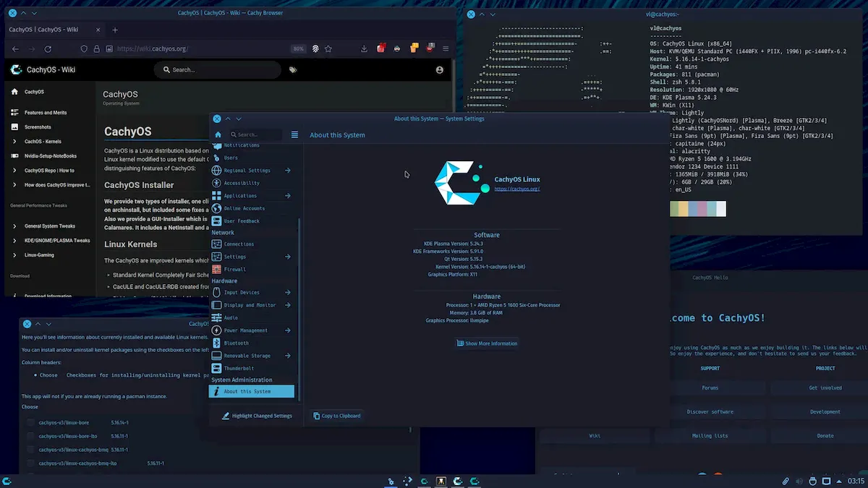Viewport: 868px width, 488px height.
Task: Click the wiki search field
Action: click(x=217, y=70)
